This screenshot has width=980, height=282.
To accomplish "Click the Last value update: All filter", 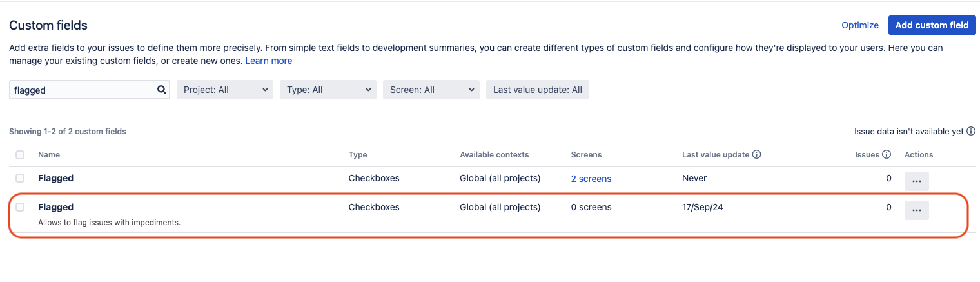I will coord(537,90).
